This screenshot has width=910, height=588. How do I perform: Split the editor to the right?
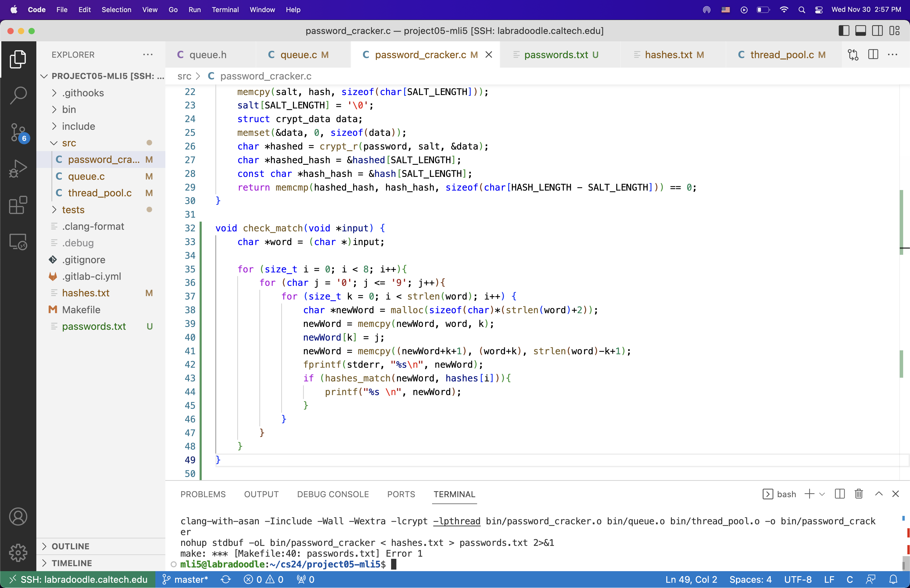(873, 54)
